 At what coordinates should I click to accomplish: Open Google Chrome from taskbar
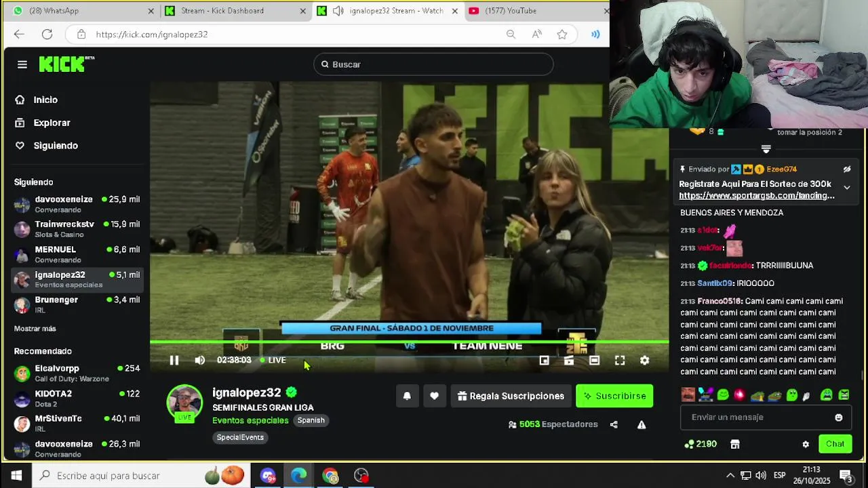click(x=330, y=476)
